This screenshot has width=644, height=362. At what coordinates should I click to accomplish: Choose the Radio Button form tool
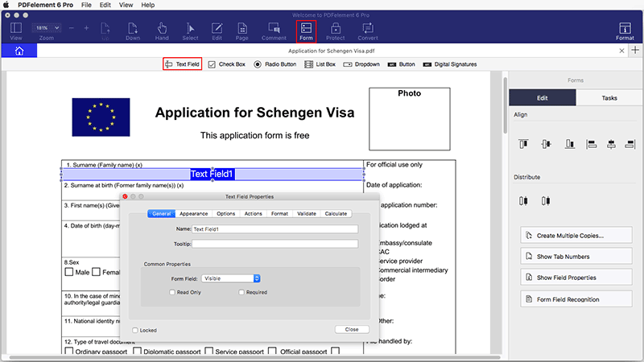[x=275, y=64]
